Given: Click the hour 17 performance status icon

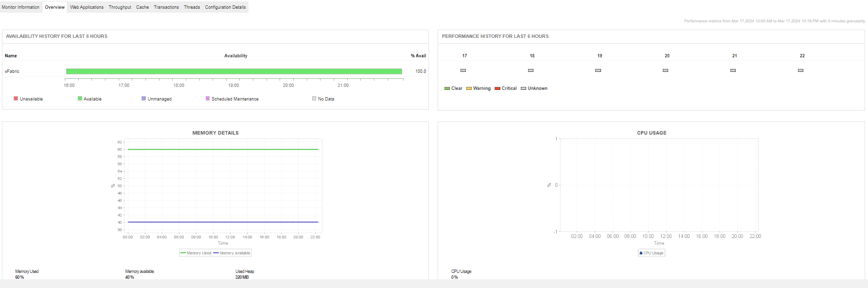Looking at the screenshot, I should point(463,70).
